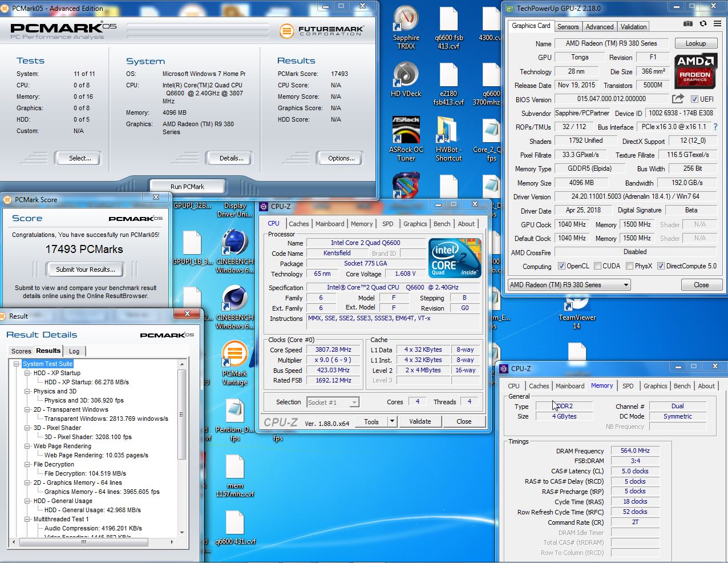Screen dimensions: 728x563
Task: Click the Close button in GPU-Z
Action: tap(701, 285)
